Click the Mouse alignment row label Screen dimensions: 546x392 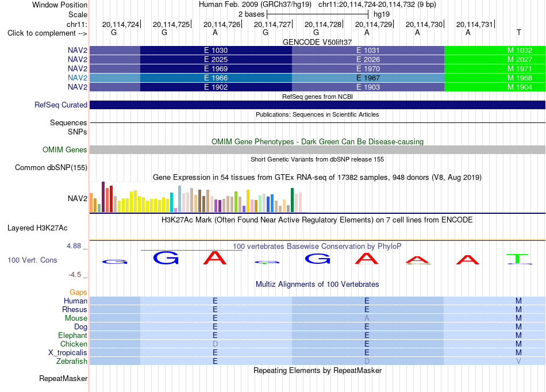click(x=76, y=318)
